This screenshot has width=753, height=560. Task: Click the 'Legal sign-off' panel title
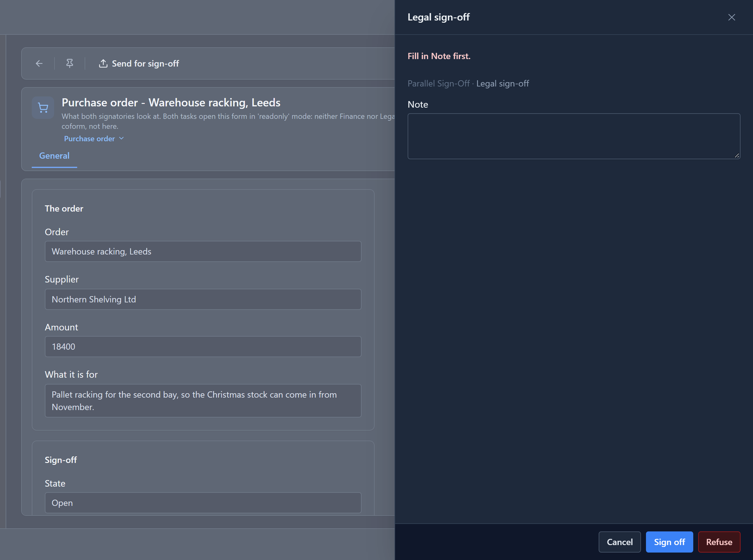point(438,17)
